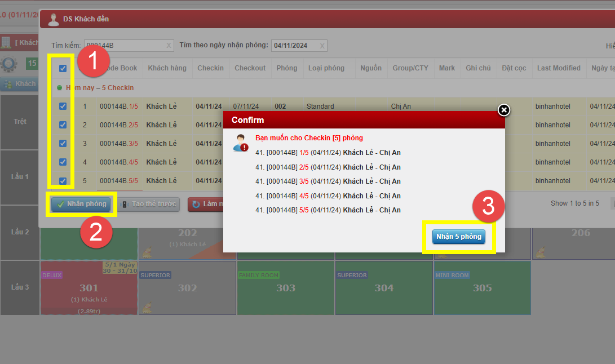Click the user alert icon in Confirm dialog

click(241, 143)
